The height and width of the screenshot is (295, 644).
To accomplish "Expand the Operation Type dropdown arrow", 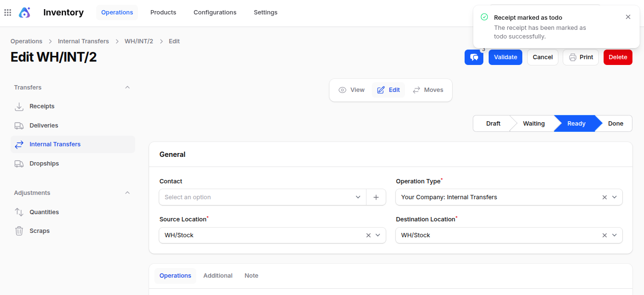I will 615,197.
